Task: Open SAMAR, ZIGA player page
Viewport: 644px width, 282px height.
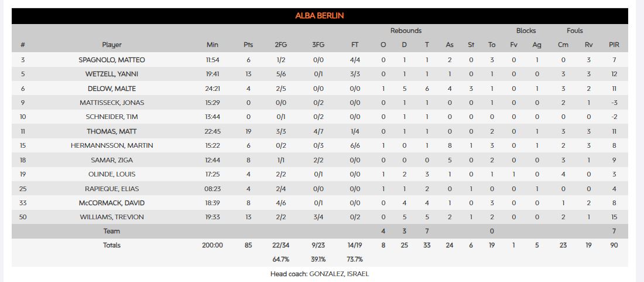Action: click(112, 160)
